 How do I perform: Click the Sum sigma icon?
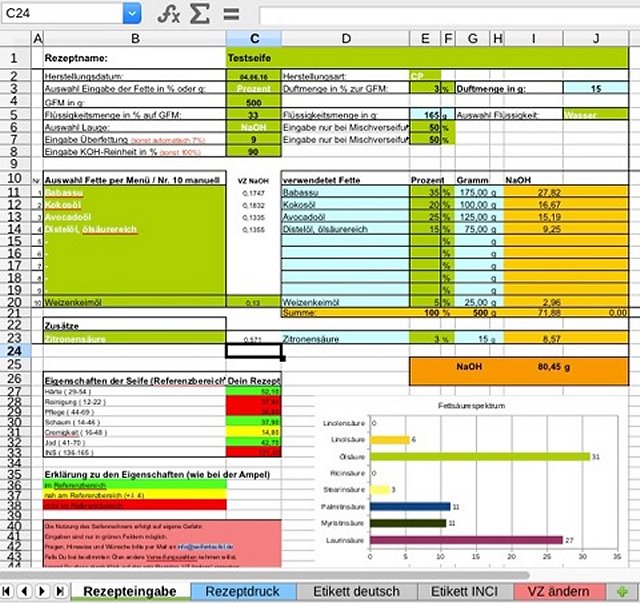[x=200, y=13]
